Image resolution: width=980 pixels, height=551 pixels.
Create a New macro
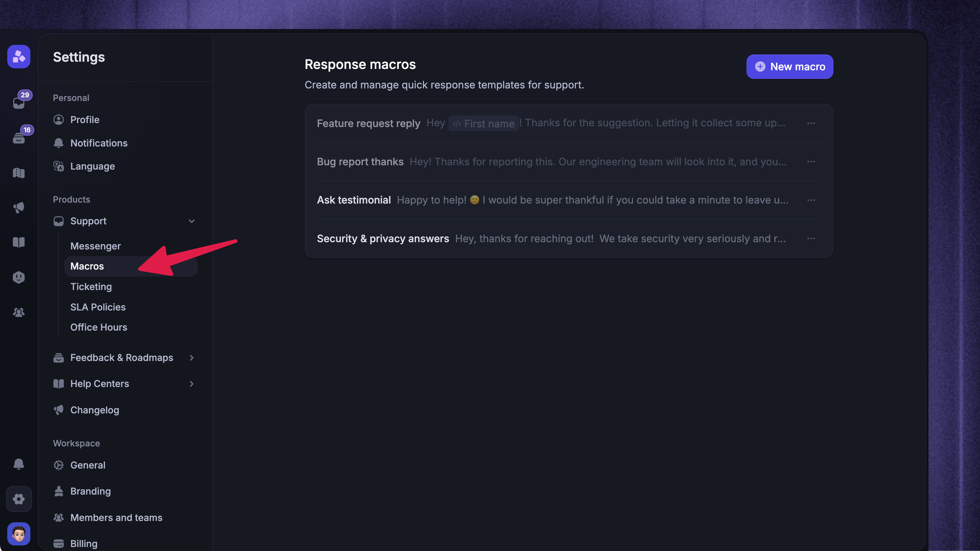coord(790,67)
